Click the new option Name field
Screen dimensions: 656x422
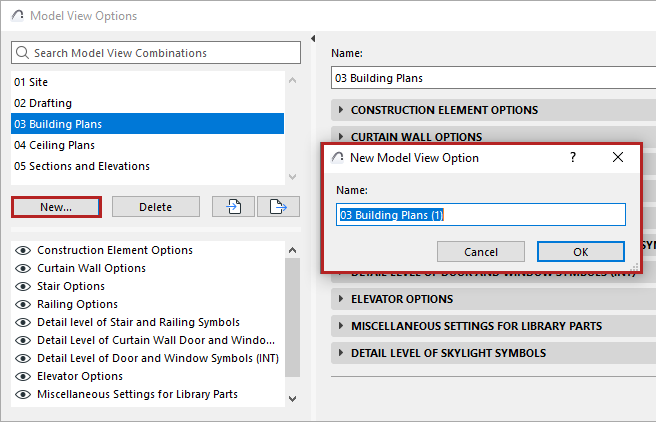[x=481, y=215]
